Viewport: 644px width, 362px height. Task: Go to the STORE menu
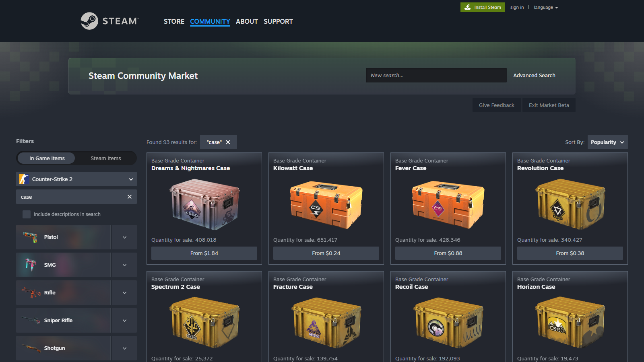174,21
